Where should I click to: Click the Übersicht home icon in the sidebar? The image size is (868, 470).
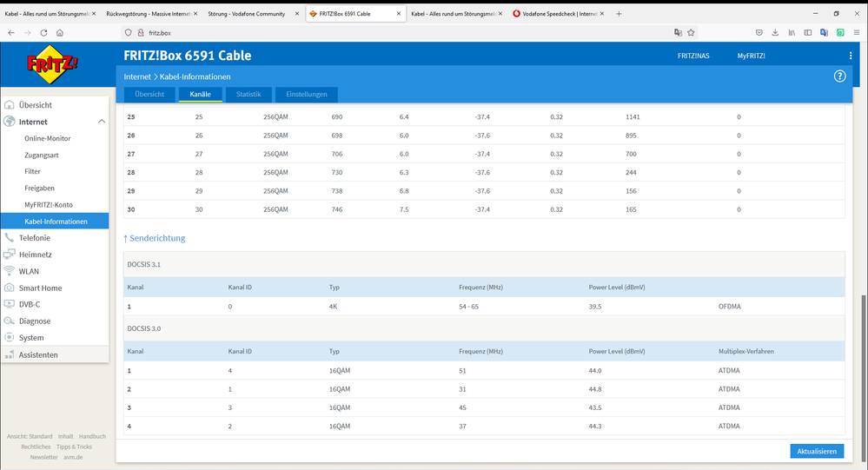[x=10, y=104]
